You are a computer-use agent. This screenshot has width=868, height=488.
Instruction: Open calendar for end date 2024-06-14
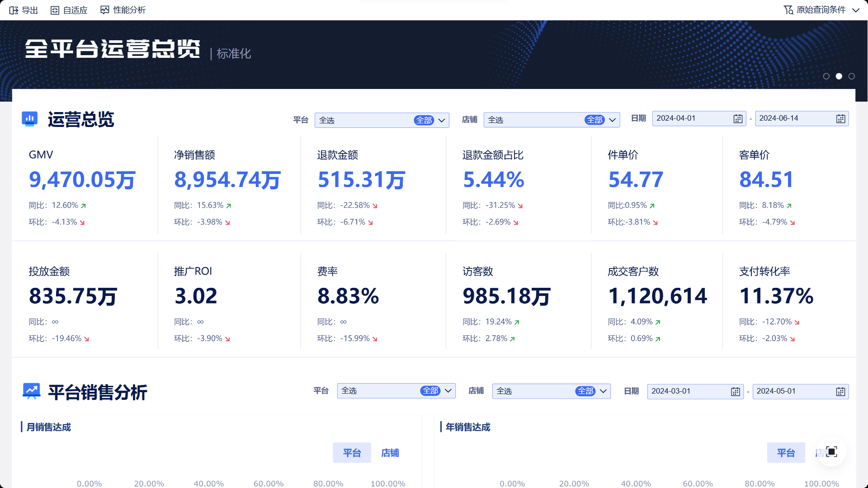tap(840, 119)
